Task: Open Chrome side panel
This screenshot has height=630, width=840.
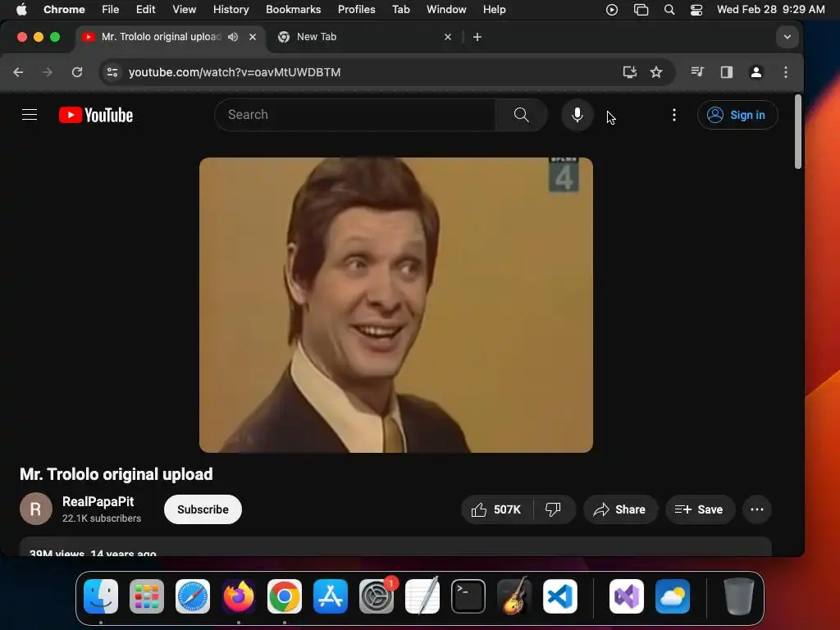Action: click(727, 72)
